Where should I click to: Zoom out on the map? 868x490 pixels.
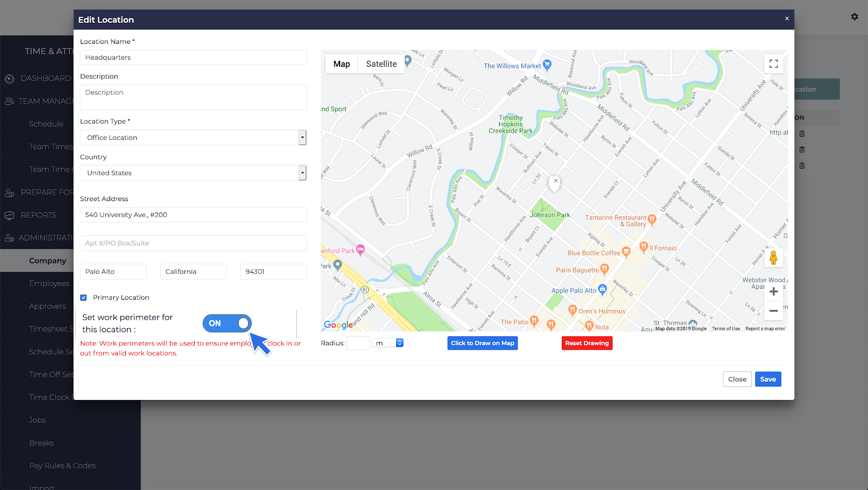point(774,311)
